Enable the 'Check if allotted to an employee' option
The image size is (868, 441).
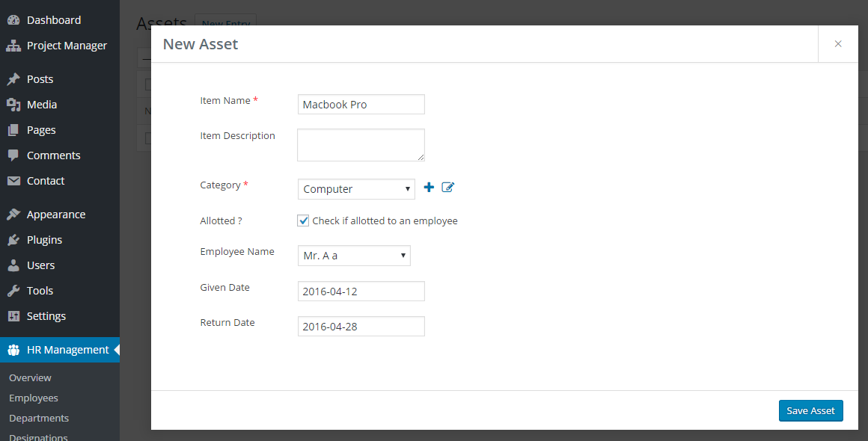pos(303,220)
